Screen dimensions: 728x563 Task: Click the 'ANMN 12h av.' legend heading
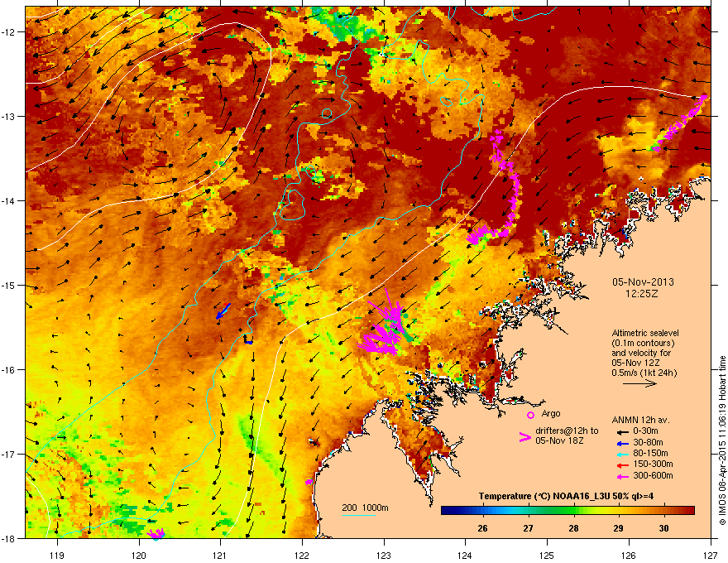pyautogui.click(x=640, y=421)
